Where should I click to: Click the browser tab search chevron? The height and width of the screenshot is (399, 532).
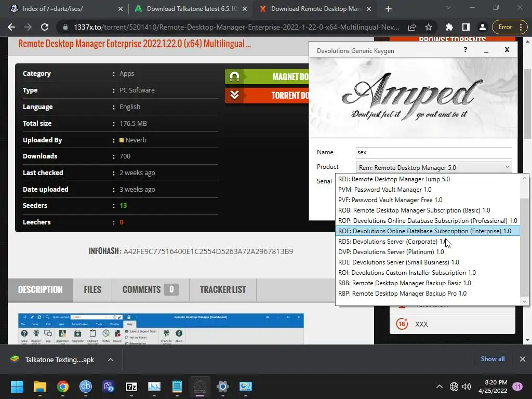point(448,7)
